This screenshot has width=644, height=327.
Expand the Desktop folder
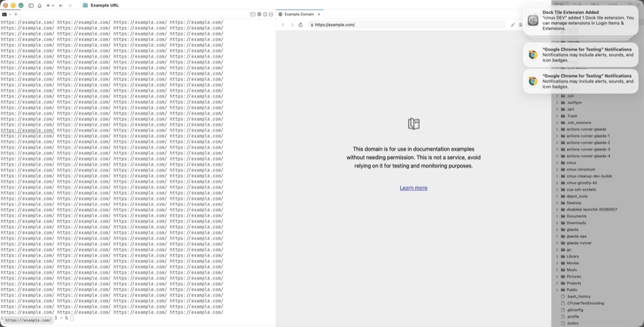(557, 202)
